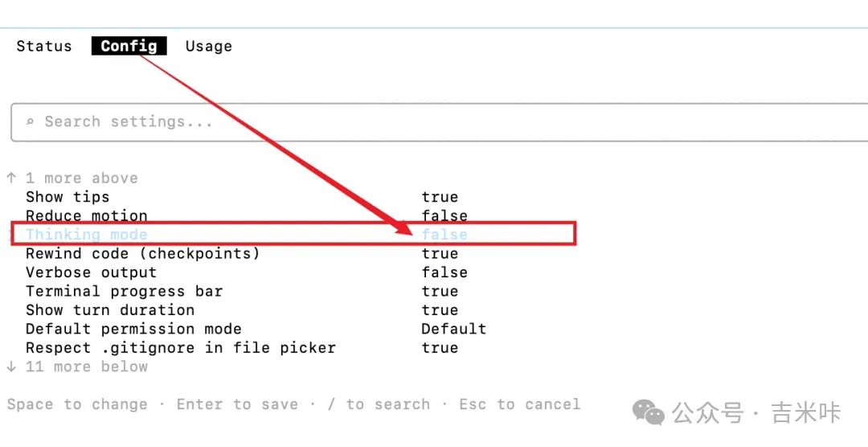This screenshot has width=868, height=447.
Task: Click the up arrow beside '1 more above'
Action: [x=11, y=178]
